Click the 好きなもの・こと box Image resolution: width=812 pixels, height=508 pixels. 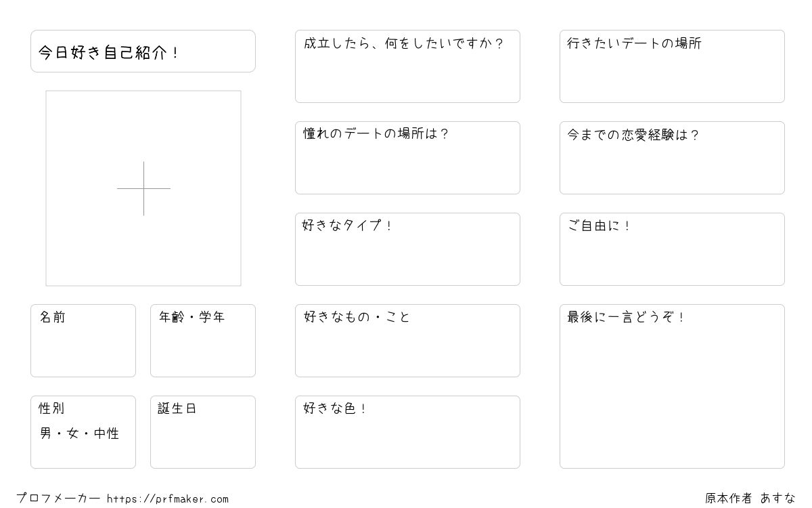407,341
